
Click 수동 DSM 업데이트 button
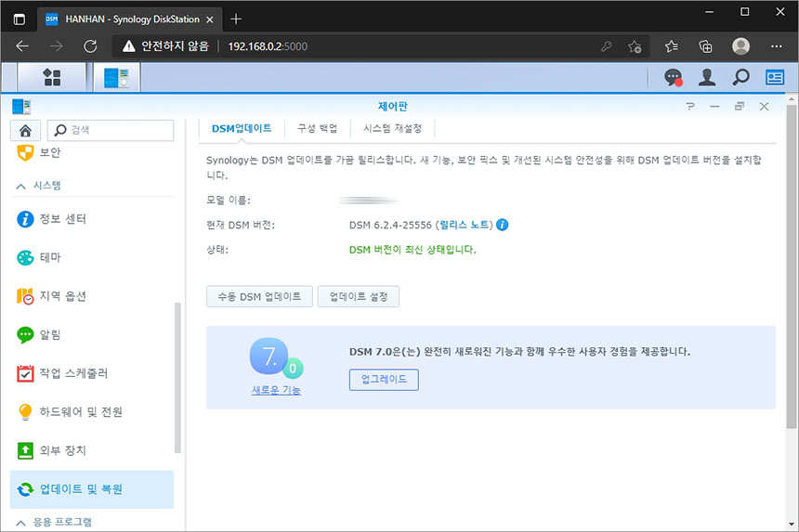259,296
